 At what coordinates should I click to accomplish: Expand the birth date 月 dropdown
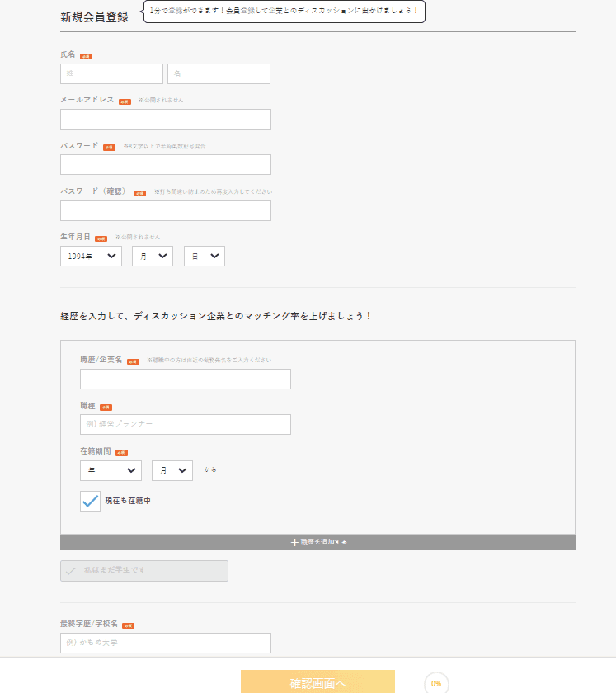153,257
